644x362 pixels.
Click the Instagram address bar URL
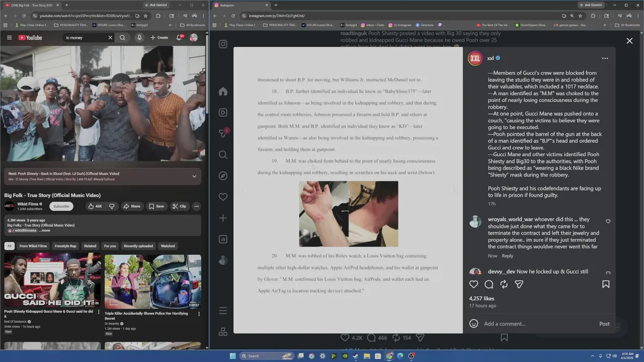(277, 16)
